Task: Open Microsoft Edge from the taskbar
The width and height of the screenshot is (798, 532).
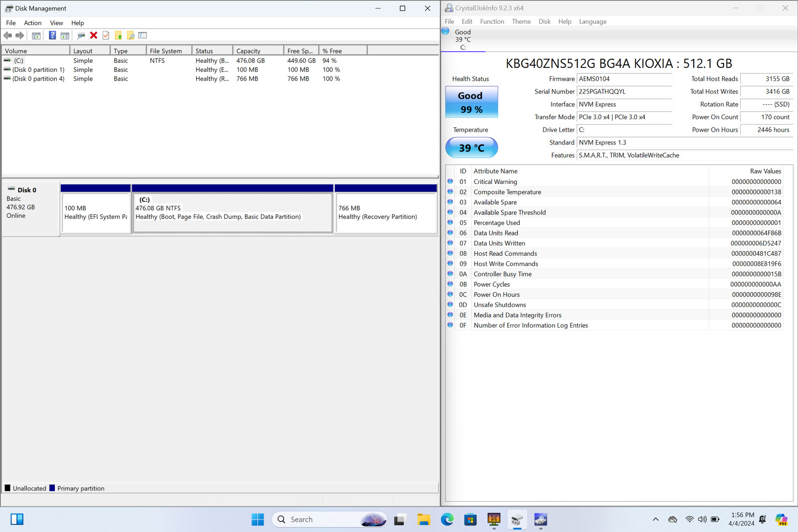Action: (x=447, y=520)
